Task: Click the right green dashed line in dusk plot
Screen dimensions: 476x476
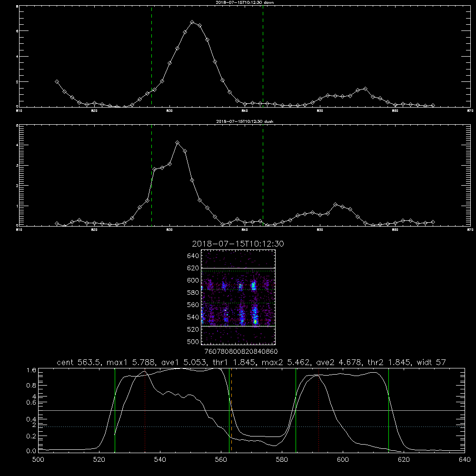Action: (x=263, y=175)
